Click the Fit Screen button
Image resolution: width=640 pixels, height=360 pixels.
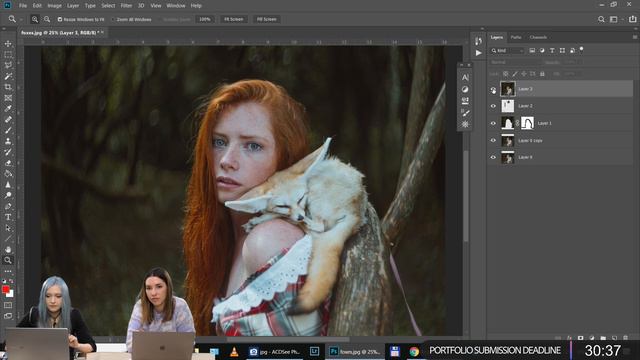(233, 19)
